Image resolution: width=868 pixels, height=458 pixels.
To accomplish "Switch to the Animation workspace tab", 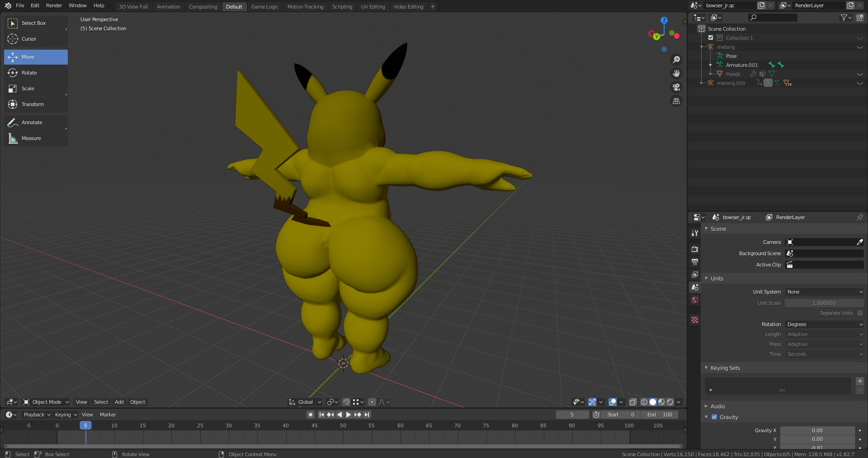I will point(168,7).
